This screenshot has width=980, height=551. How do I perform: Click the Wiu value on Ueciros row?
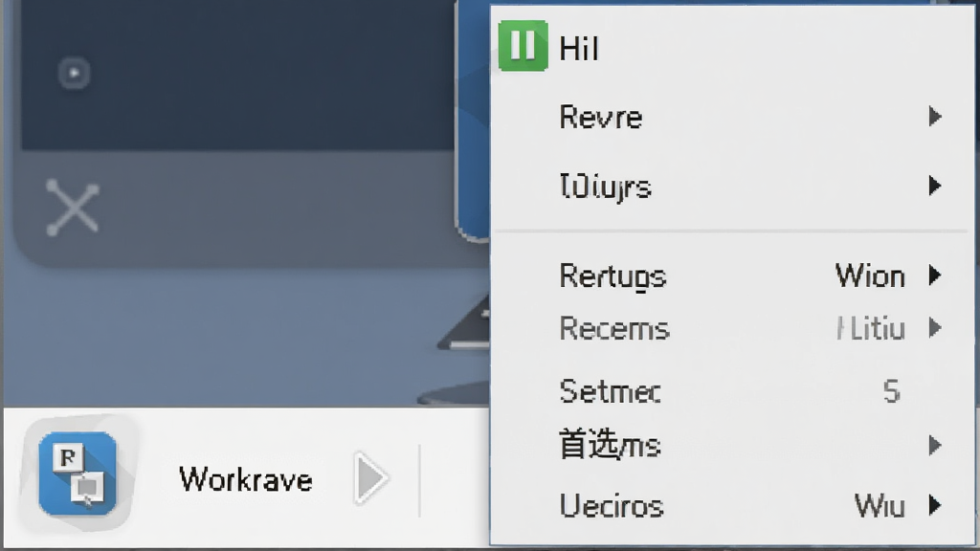coord(880,505)
